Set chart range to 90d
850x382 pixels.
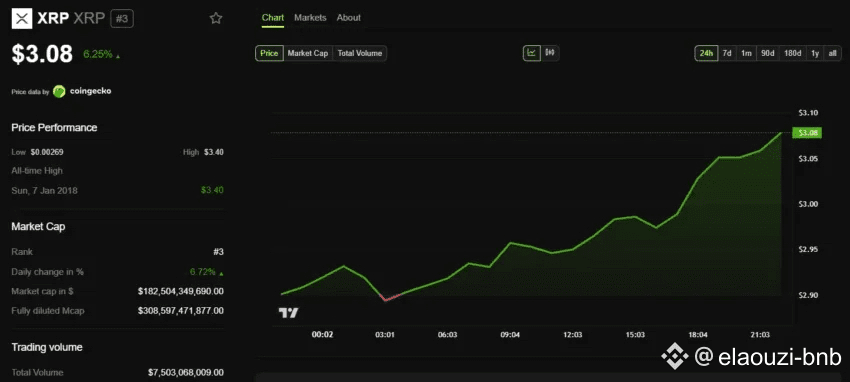tap(767, 53)
